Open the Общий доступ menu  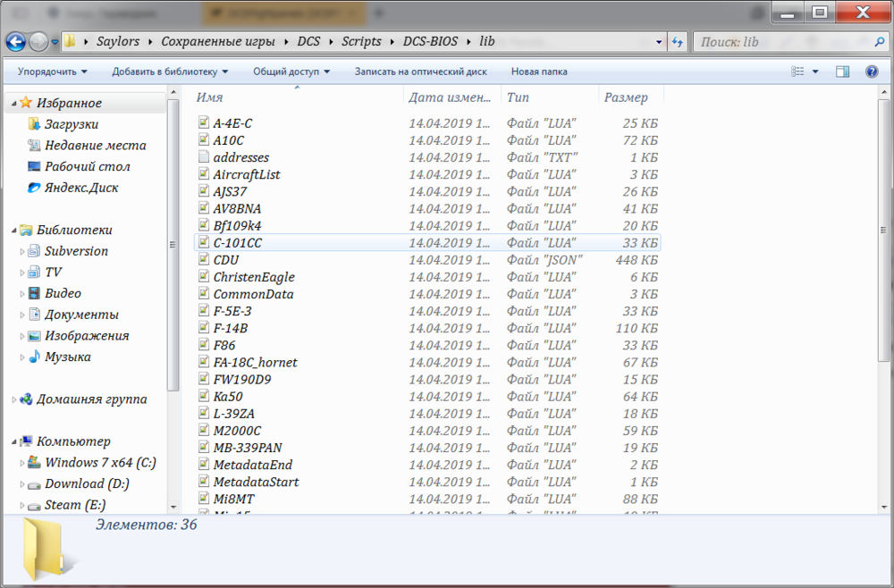pos(291,71)
